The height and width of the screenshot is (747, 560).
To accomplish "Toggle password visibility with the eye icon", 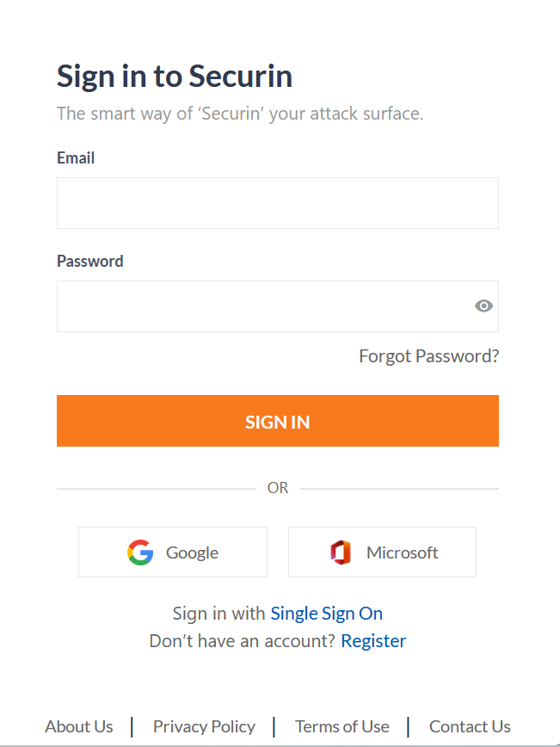I will (x=483, y=306).
